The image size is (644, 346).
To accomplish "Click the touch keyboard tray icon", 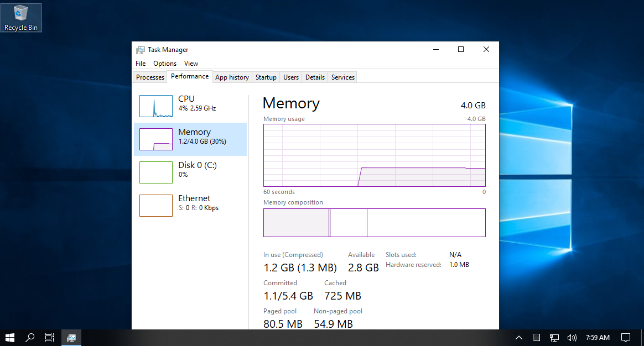I will [x=537, y=338].
